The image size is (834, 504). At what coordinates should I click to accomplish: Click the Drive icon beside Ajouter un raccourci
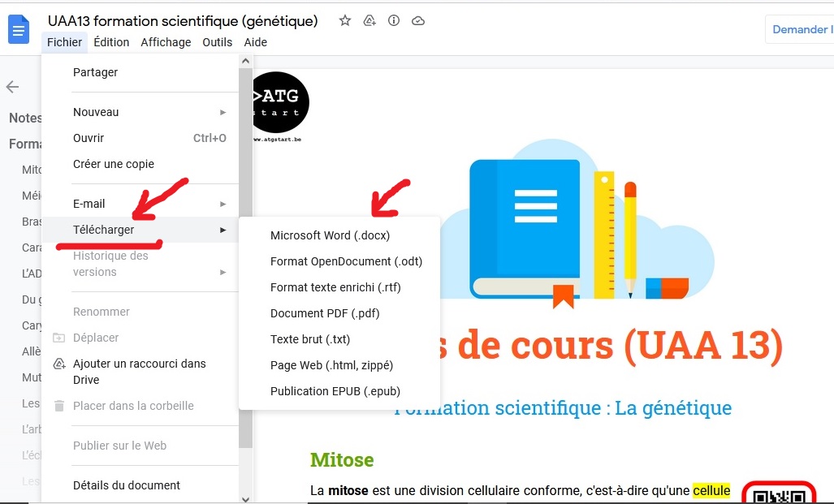coord(58,364)
